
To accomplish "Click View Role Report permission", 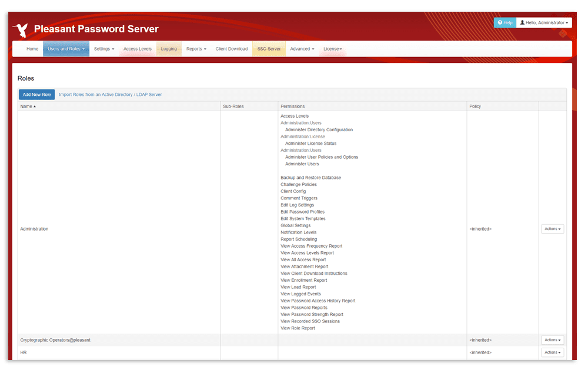I will [x=298, y=328].
